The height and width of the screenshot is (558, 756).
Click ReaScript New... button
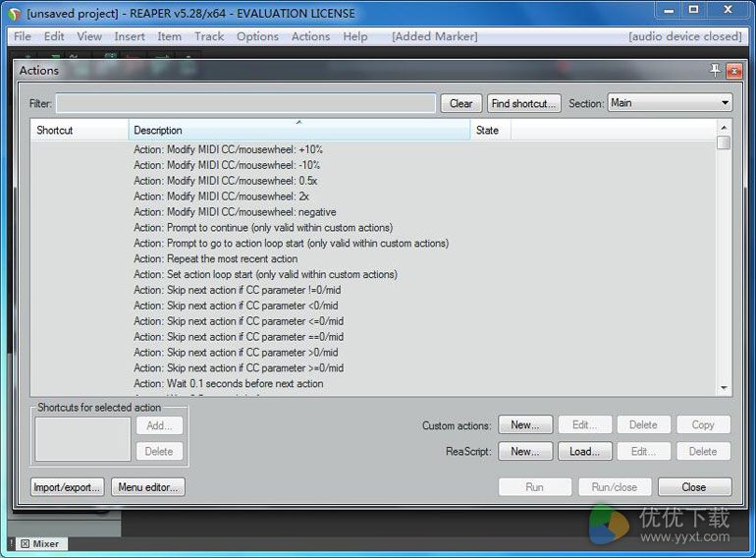pos(525,452)
